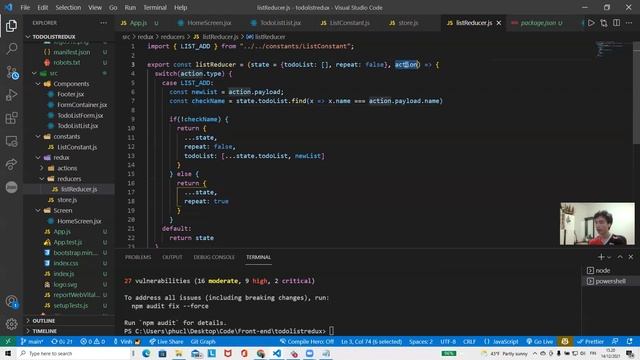Collapse the redux folder
Screen dimensions: 640x360
point(38,158)
